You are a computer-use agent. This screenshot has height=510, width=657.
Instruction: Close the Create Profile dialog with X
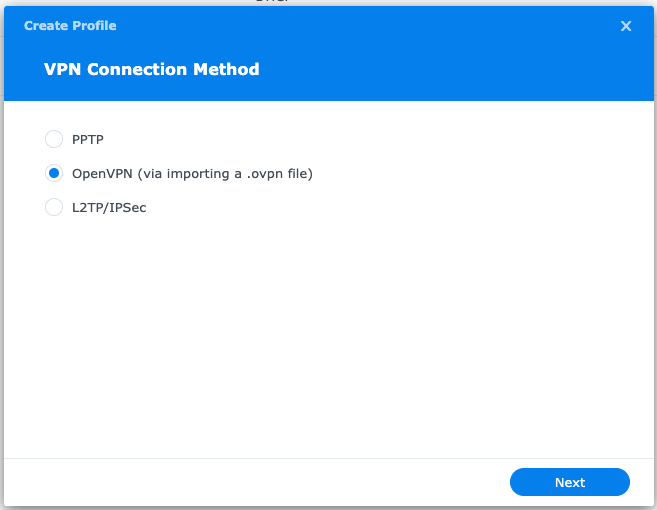point(626,26)
